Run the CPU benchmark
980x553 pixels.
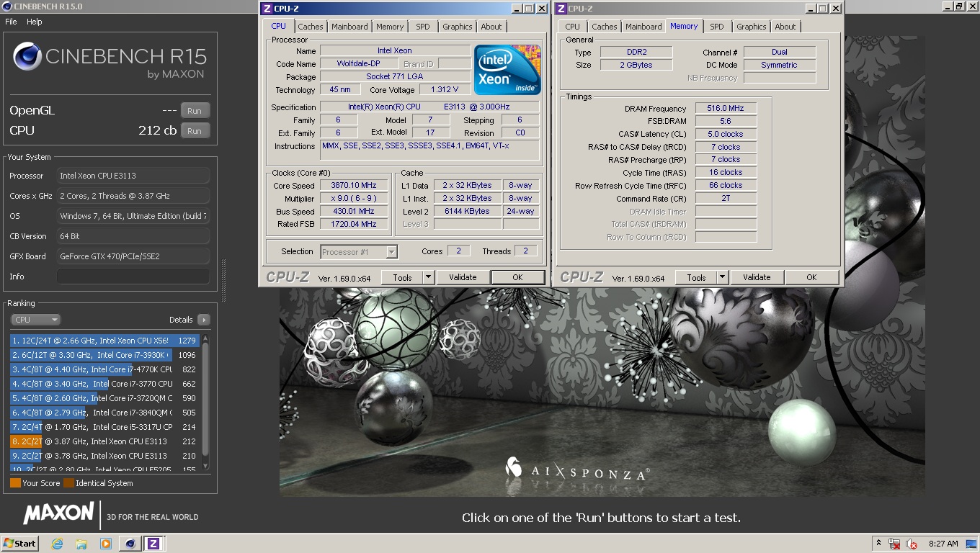pos(195,131)
